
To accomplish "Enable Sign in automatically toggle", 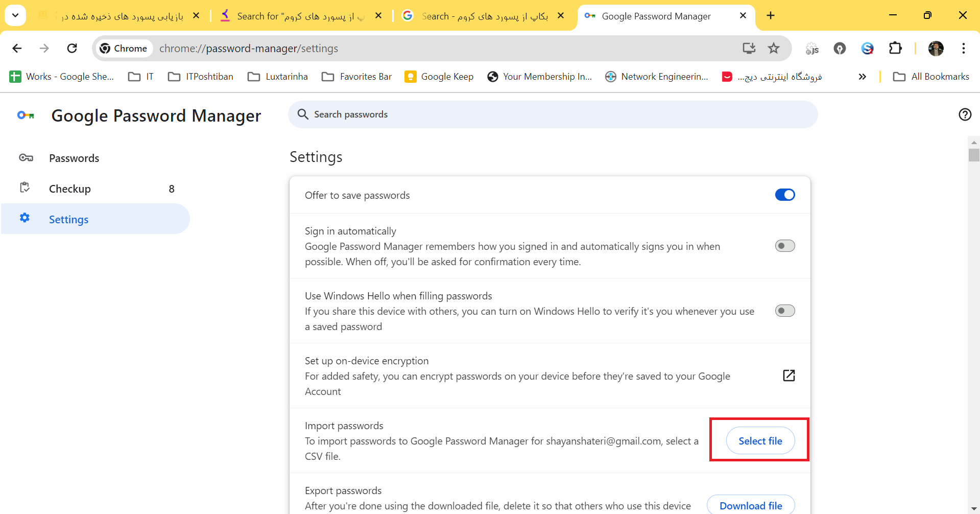I will (785, 246).
